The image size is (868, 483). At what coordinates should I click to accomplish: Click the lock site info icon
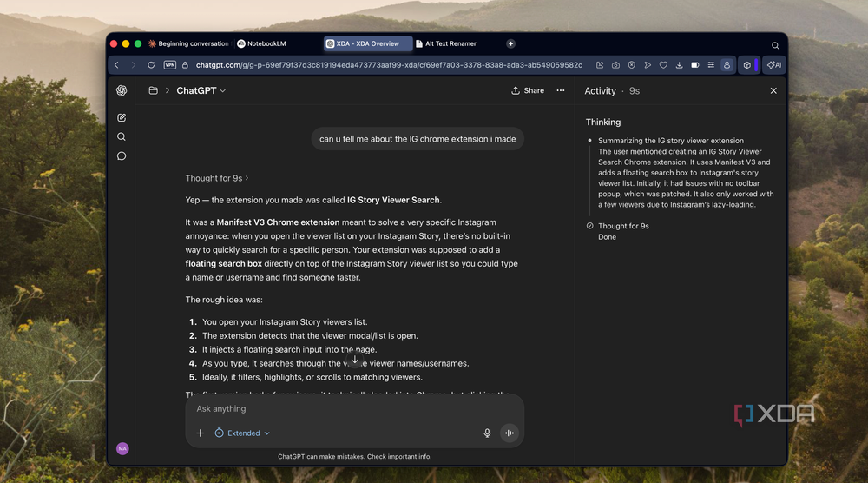[185, 65]
